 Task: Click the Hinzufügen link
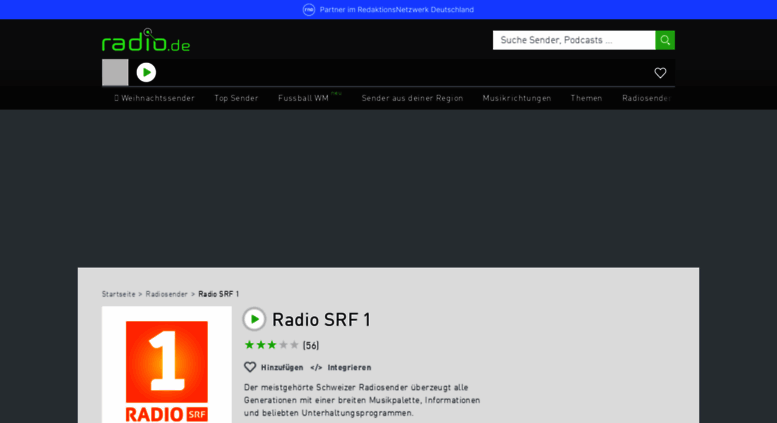282,368
